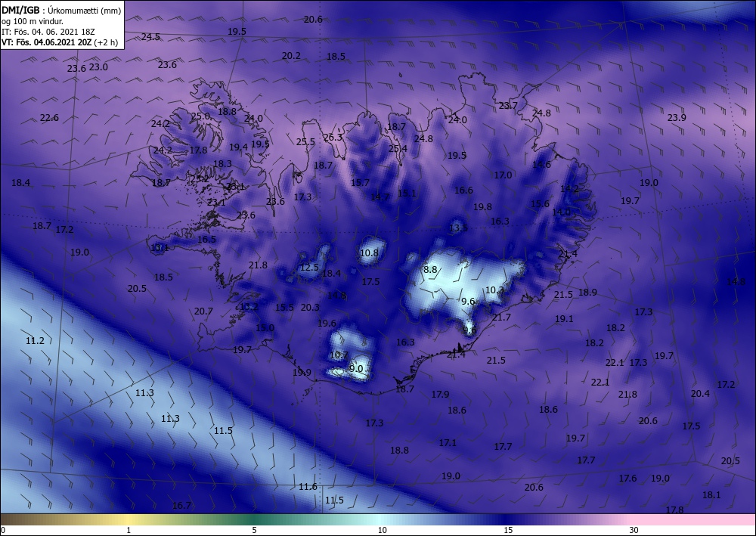
Task: Click the map value "11.6"
Action: coord(308,487)
